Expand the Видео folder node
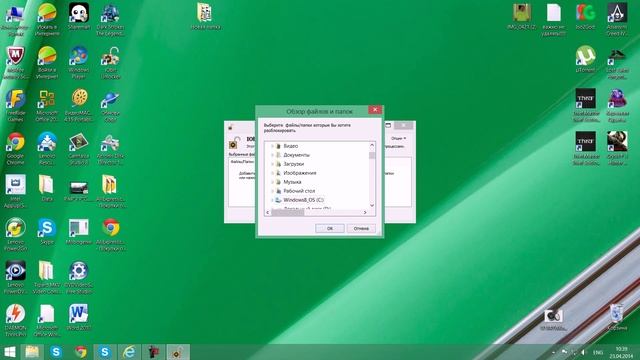 coord(272,146)
